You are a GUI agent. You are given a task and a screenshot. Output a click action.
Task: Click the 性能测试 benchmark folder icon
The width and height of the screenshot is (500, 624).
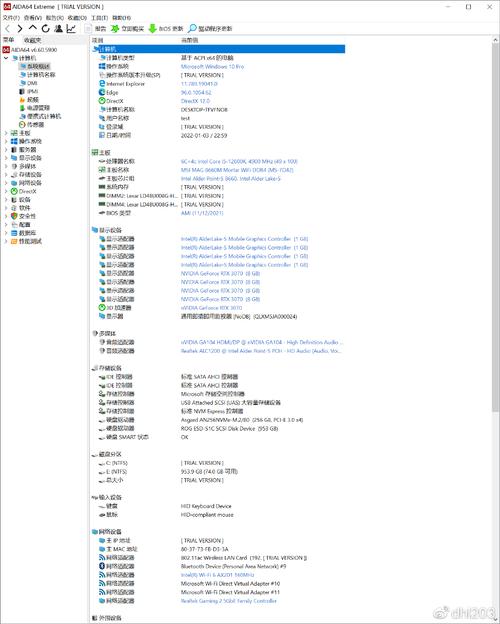pos(14,241)
